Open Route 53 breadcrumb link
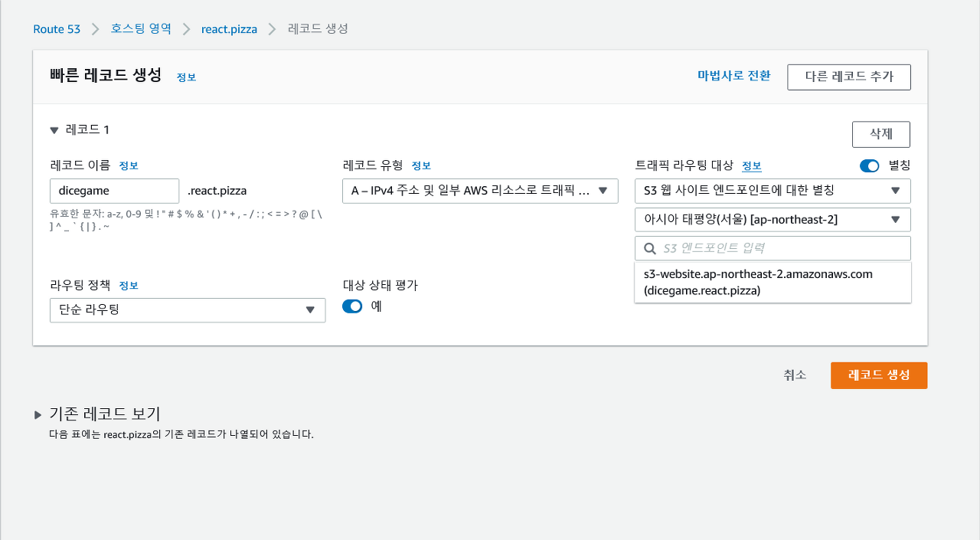Image resolution: width=980 pixels, height=540 pixels. 57,29
